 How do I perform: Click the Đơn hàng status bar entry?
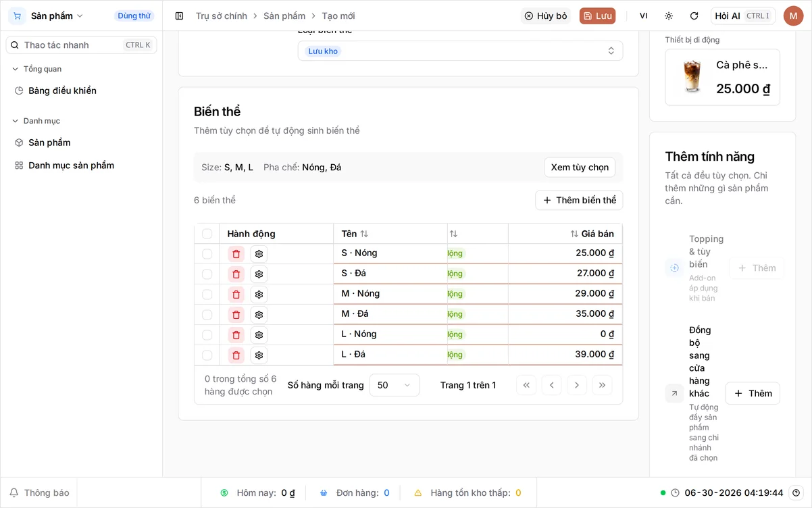[x=354, y=493]
